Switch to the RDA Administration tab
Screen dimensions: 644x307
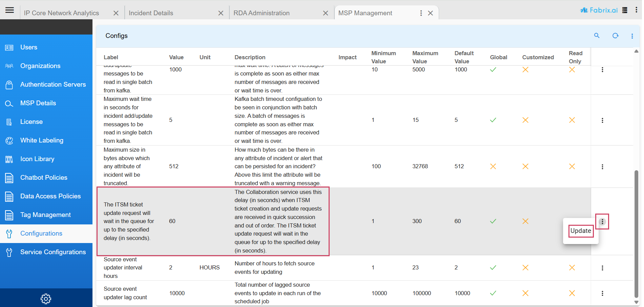pos(262,13)
